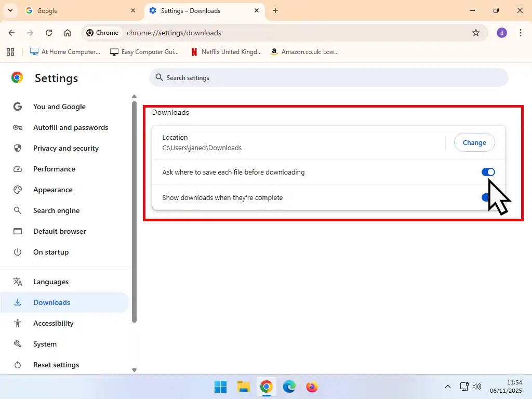Viewport: 532px width, 399px height.
Task: Click the Accessibility icon in sidebar
Action: coord(17,323)
